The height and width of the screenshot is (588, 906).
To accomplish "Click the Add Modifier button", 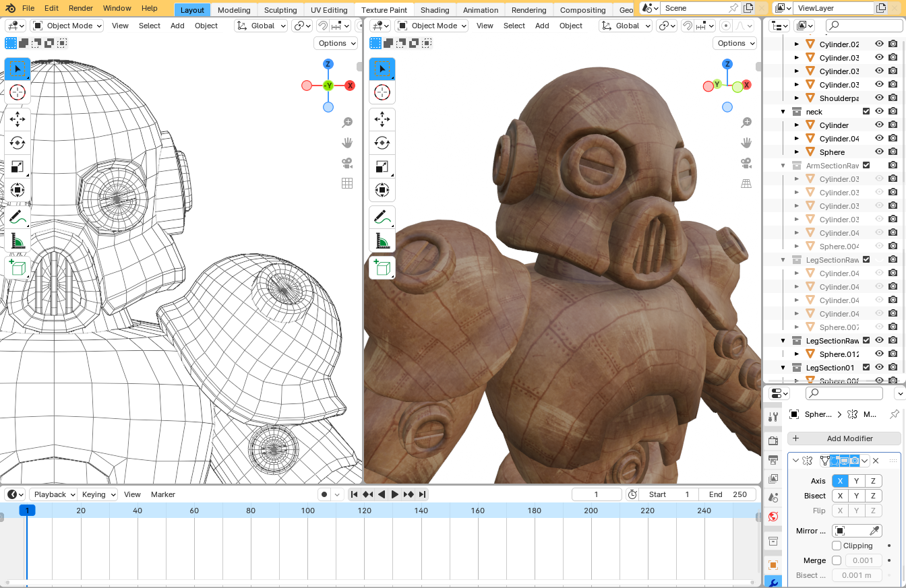I will pos(843,438).
